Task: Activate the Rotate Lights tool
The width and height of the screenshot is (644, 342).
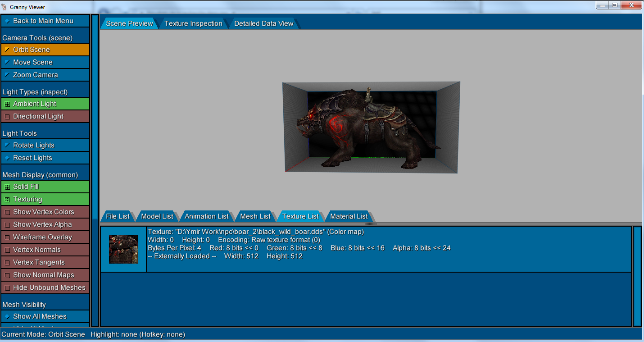Action: coord(45,145)
